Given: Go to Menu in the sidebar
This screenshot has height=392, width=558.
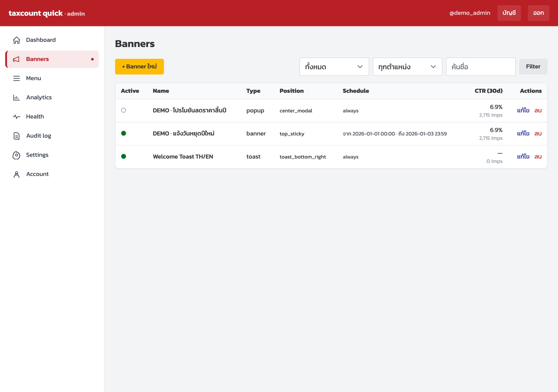Looking at the screenshot, I should [x=52, y=78].
